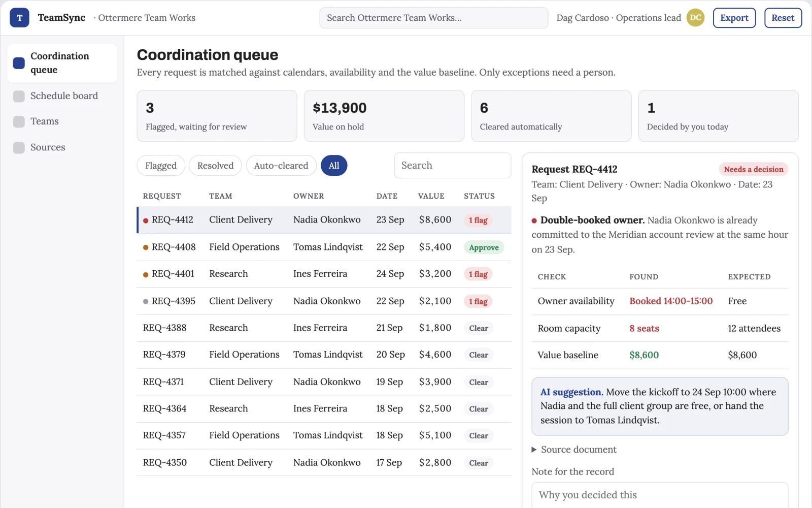Open the Sources section
This screenshot has width=812, height=508.
coord(62,147)
